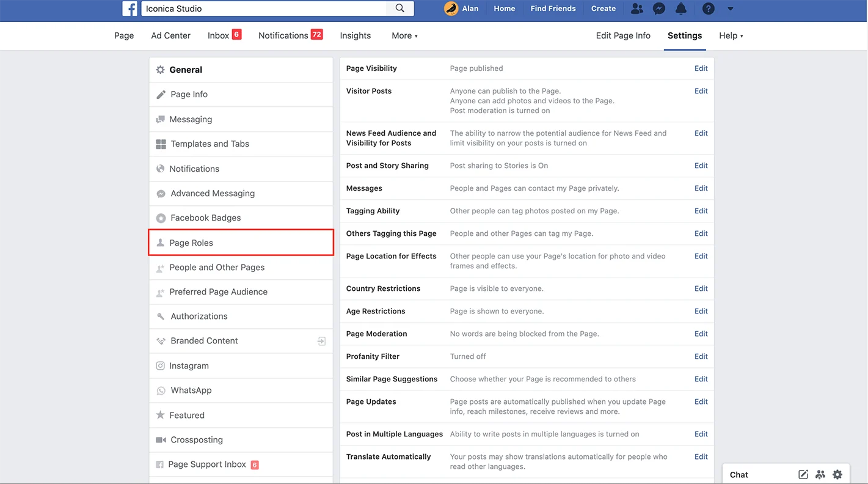Expand the More dropdown menu

tap(405, 35)
